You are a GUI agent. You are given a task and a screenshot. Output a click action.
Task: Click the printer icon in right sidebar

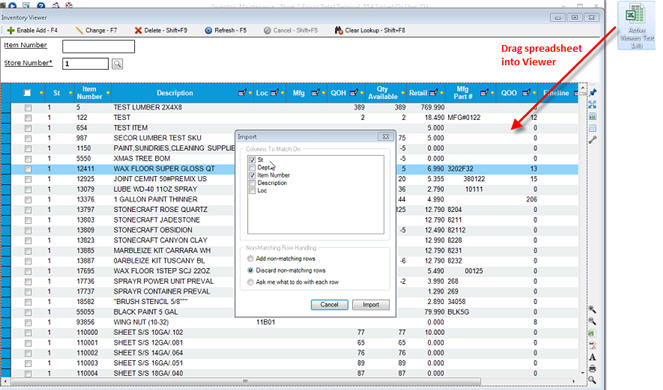592,368
